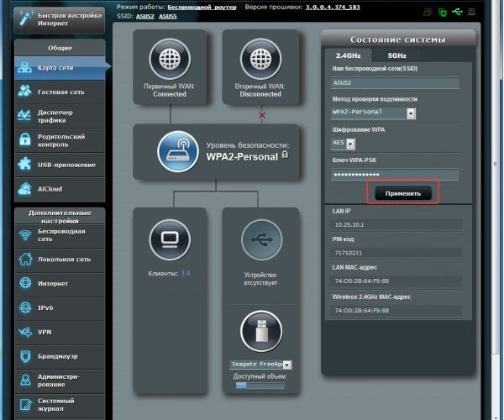
Task: Open the WPA2-Personal authentication method dropdown
Action: click(x=411, y=113)
